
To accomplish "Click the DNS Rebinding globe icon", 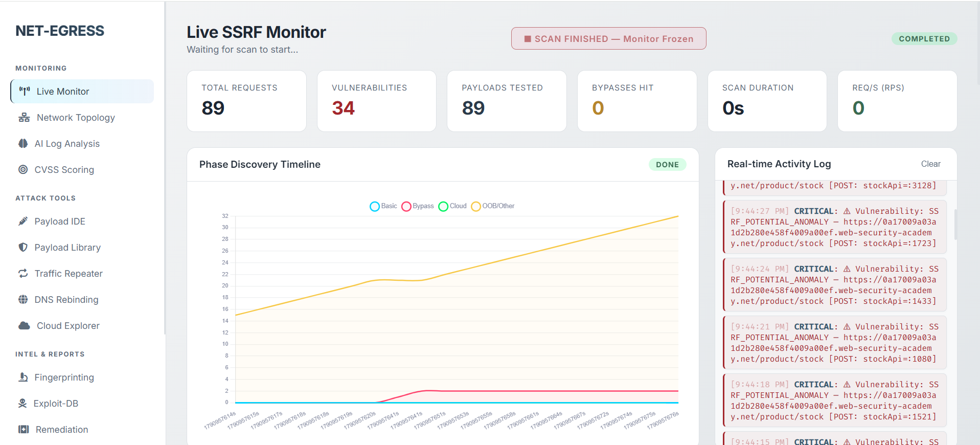I will pyautogui.click(x=23, y=300).
